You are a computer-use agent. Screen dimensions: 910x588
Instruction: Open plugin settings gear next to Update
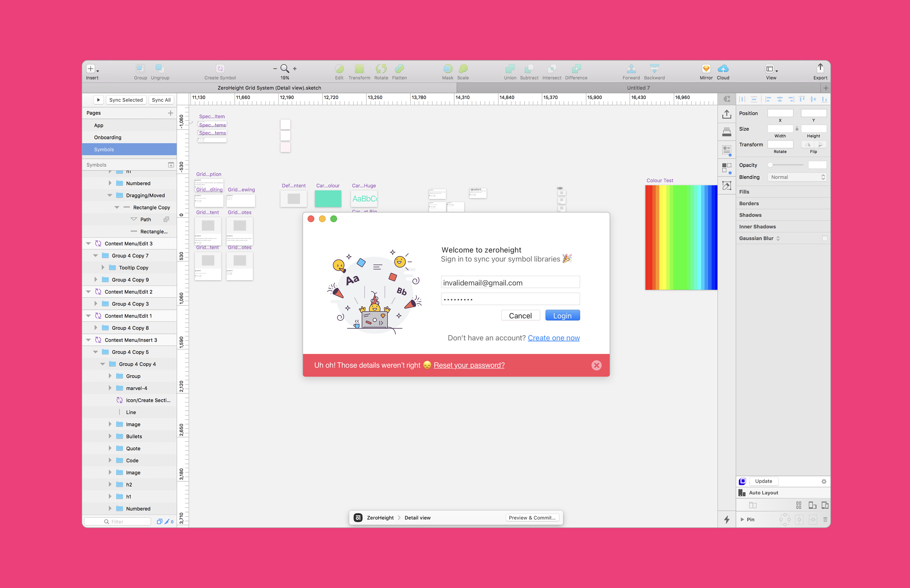click(824, 481)
